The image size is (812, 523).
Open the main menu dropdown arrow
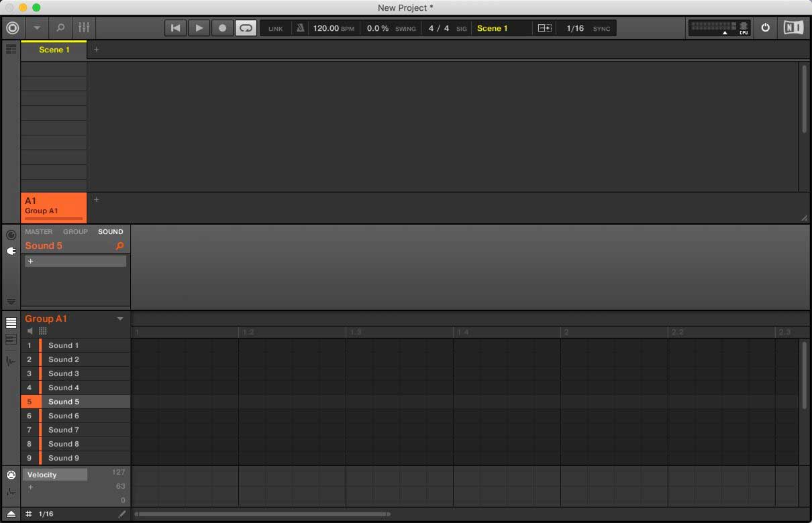pyautogui.click(x=37, y=28)
